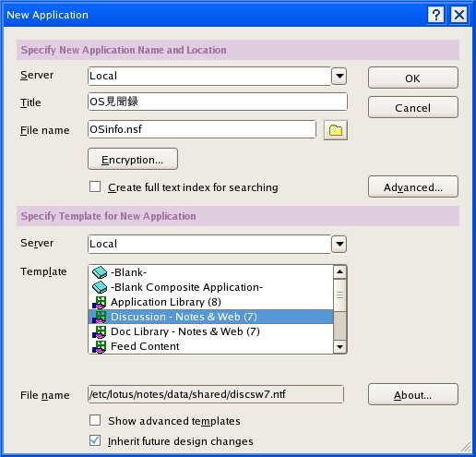Click the Doc Library - Notes & Web icon
This screenshot has width=476, height=457.
pos(100,331)
